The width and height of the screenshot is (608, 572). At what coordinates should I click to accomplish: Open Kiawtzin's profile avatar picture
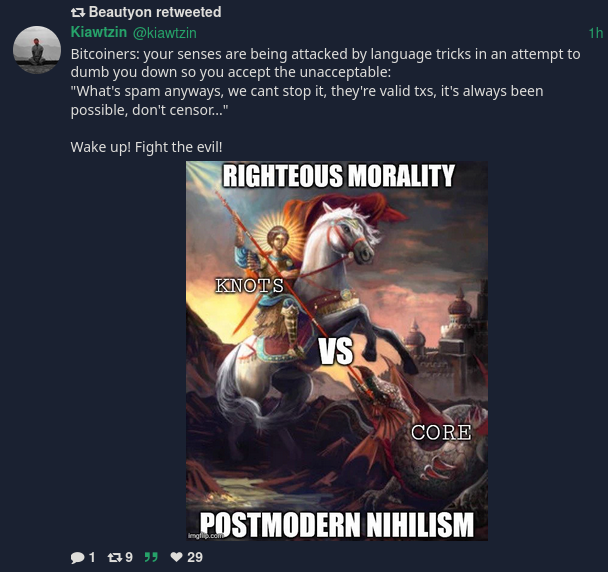(37, 50)
